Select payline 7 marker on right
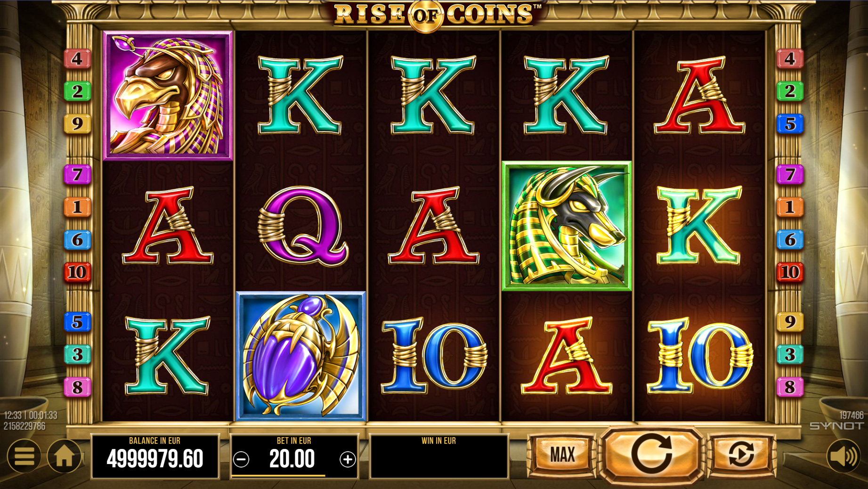The width and height of the screenshot is (868, 489). click(790, 175)
